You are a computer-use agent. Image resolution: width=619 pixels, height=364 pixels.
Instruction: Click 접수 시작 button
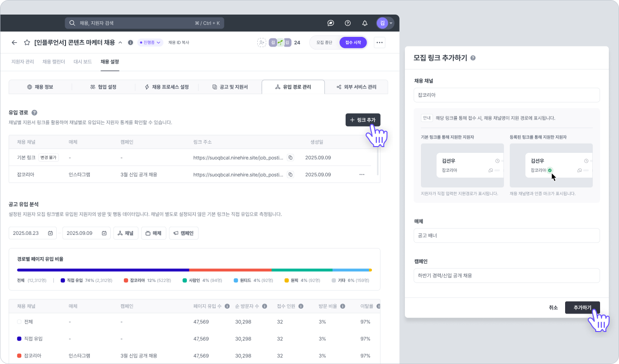tap(353, 43)
